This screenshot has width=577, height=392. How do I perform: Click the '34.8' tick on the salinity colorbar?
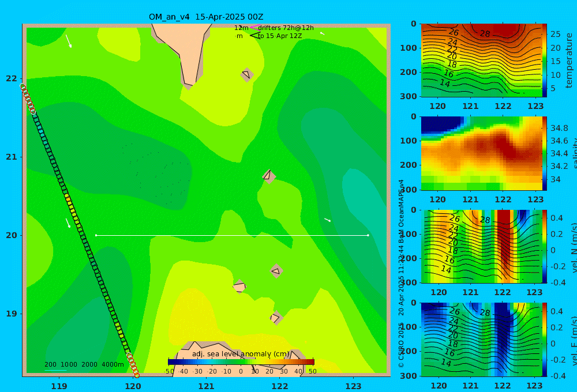point(559,128)
